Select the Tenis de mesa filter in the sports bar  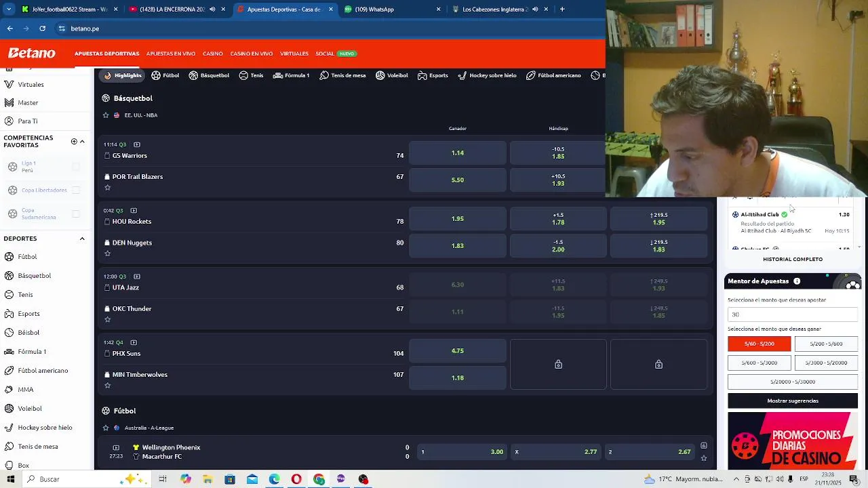pyautogui.click(x=342, y=75)
